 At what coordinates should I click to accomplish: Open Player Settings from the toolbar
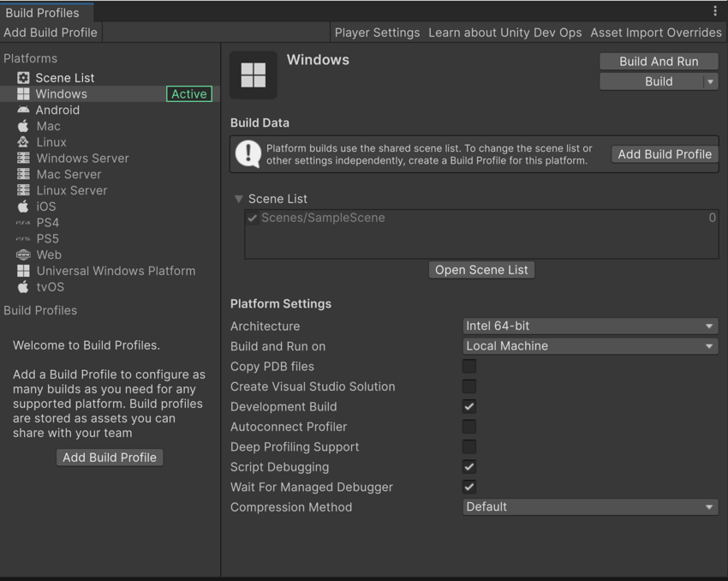point(377,33)
